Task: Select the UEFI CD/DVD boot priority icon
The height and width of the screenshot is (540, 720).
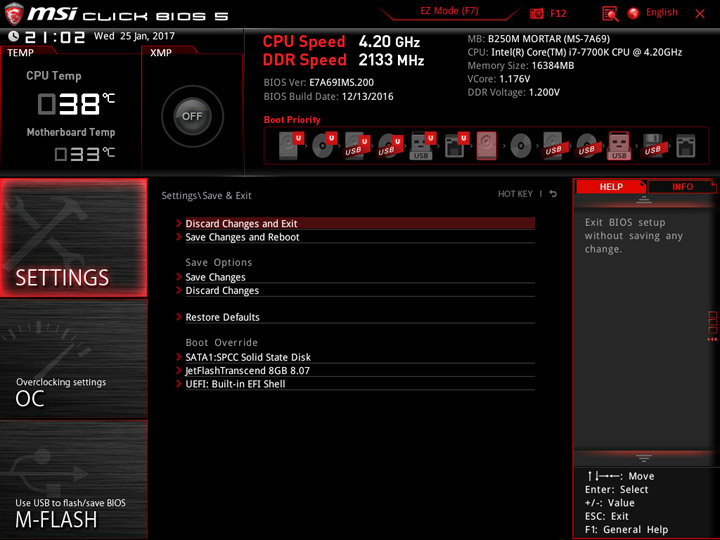Action: tap(324, 146)
